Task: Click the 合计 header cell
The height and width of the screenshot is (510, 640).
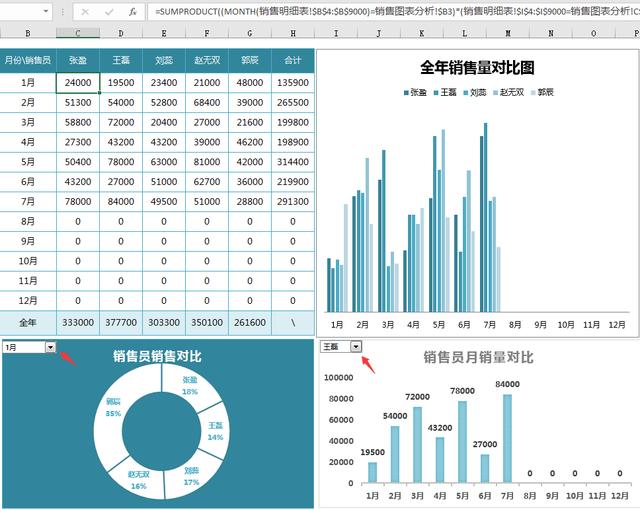Action: [x=293, y=60]
